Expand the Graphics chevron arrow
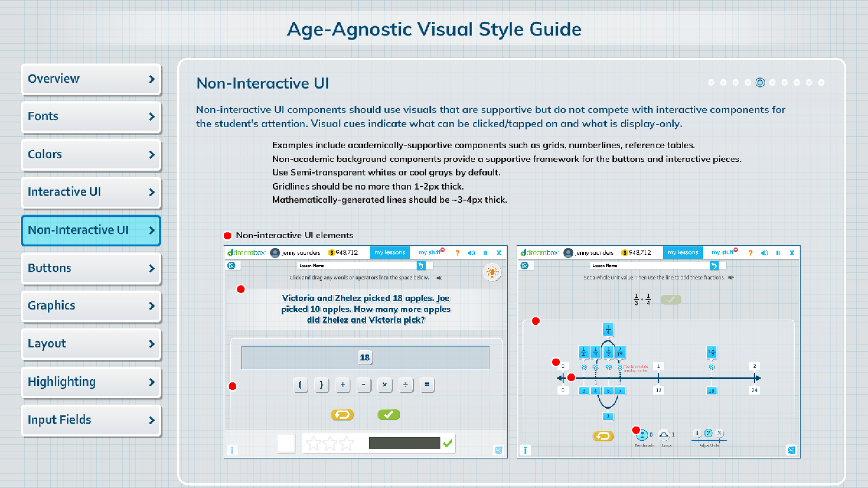The image size is (868, 488). (151, 306)
